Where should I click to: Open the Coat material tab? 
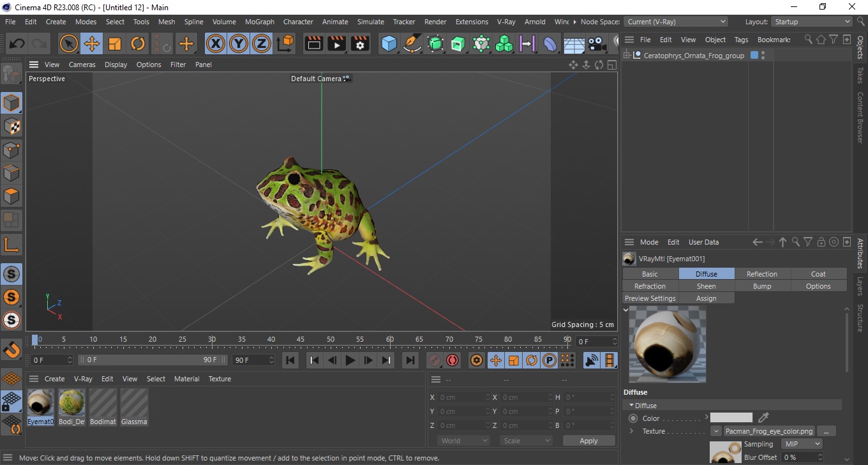(818, 274)
